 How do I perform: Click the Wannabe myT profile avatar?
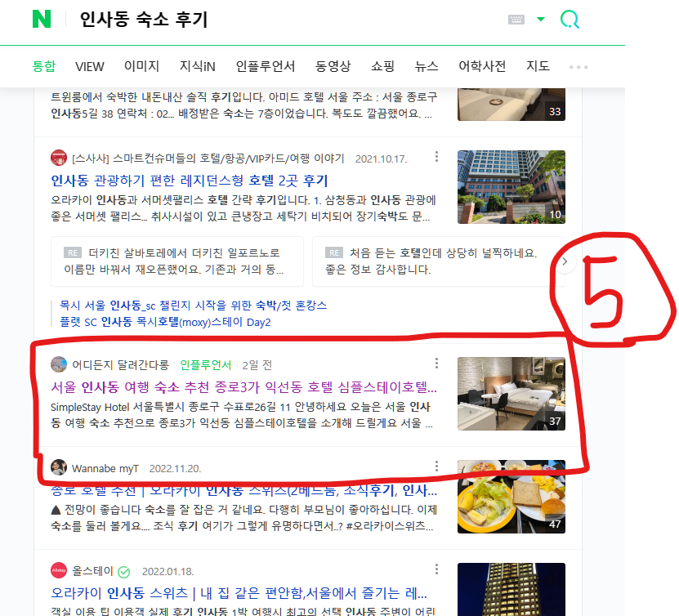click(59, 467)
